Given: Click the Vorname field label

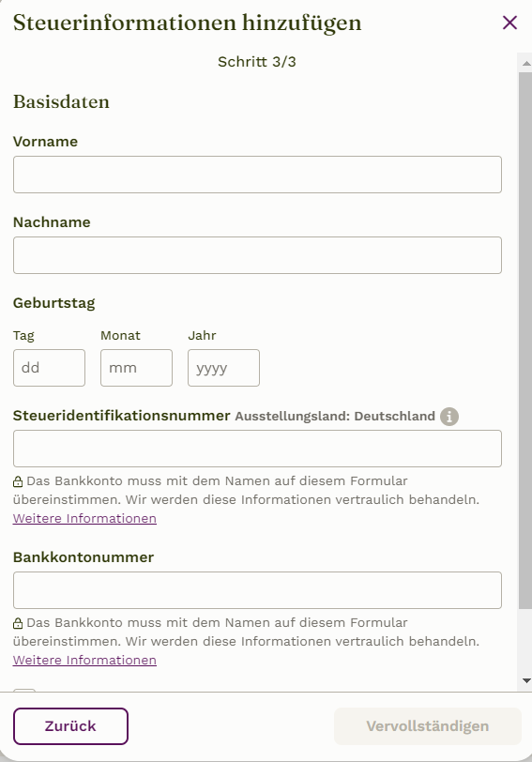Looking at the screenshot, I should 45,142.
